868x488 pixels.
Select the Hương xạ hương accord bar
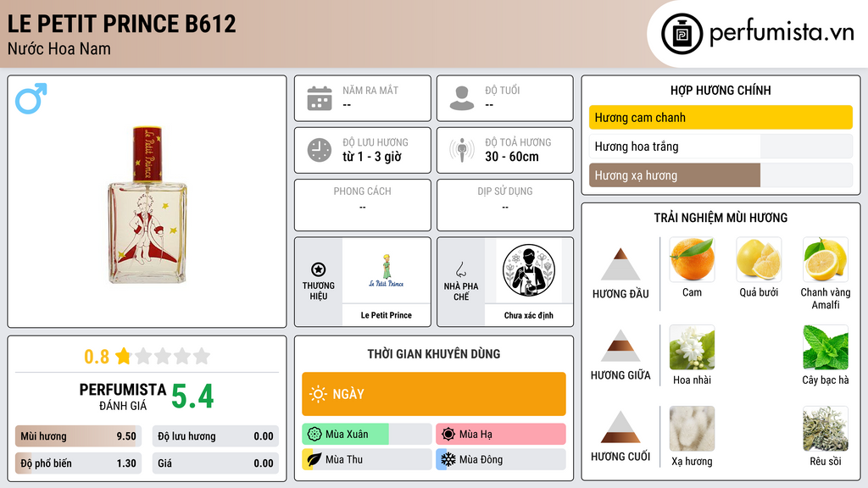point(721,175)
